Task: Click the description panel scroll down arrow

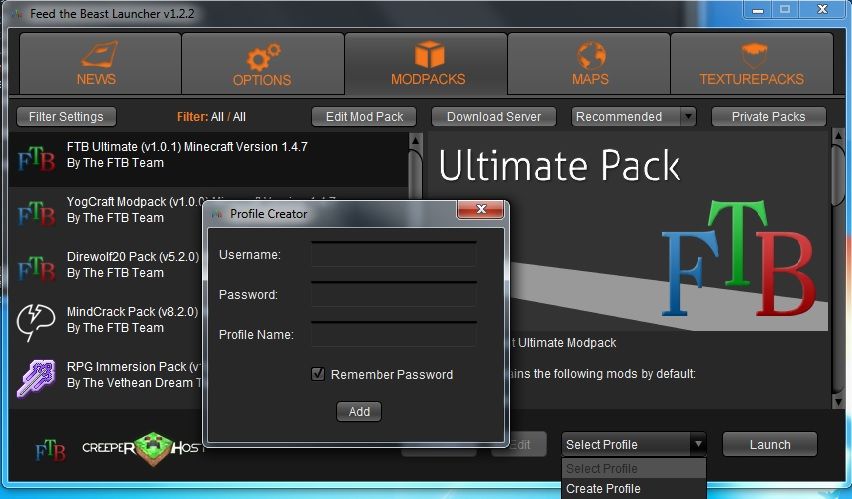Action: (838, 402)
